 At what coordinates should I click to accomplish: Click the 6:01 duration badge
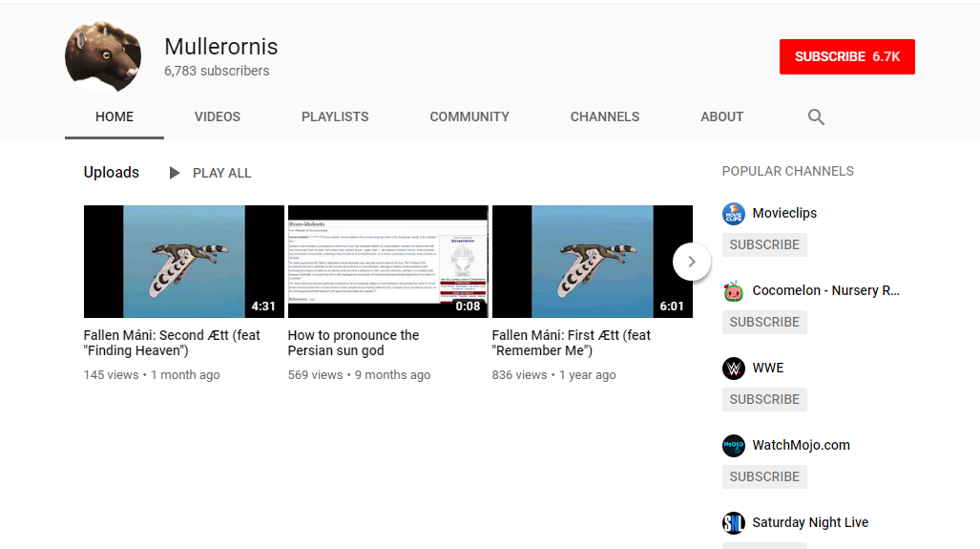point(672,306)
